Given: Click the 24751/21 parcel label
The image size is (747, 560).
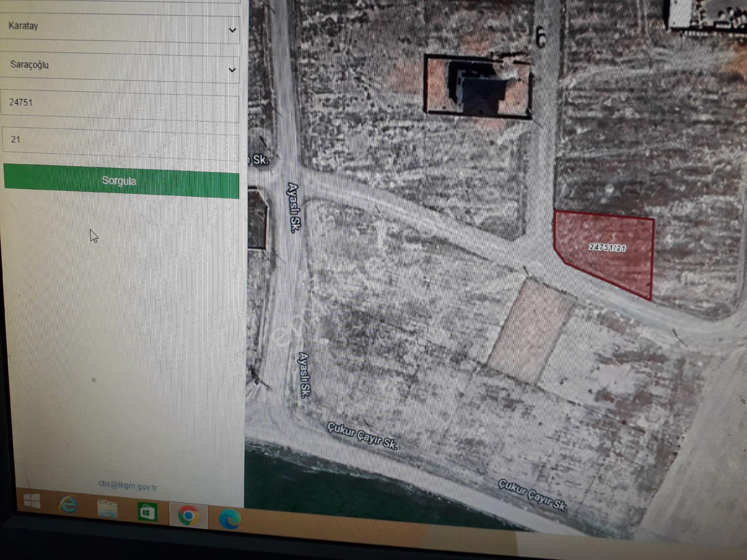Looking at the screenshot, I should pos(607,248).
